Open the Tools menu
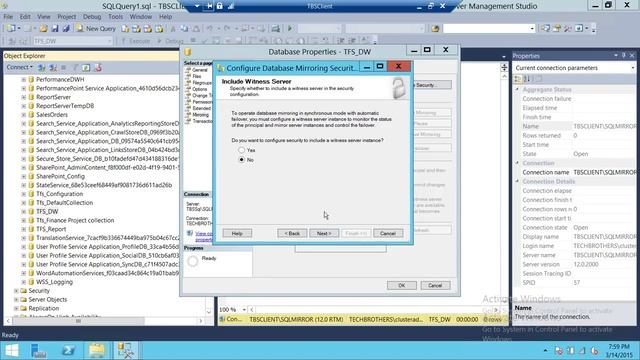 click(116, 17)
